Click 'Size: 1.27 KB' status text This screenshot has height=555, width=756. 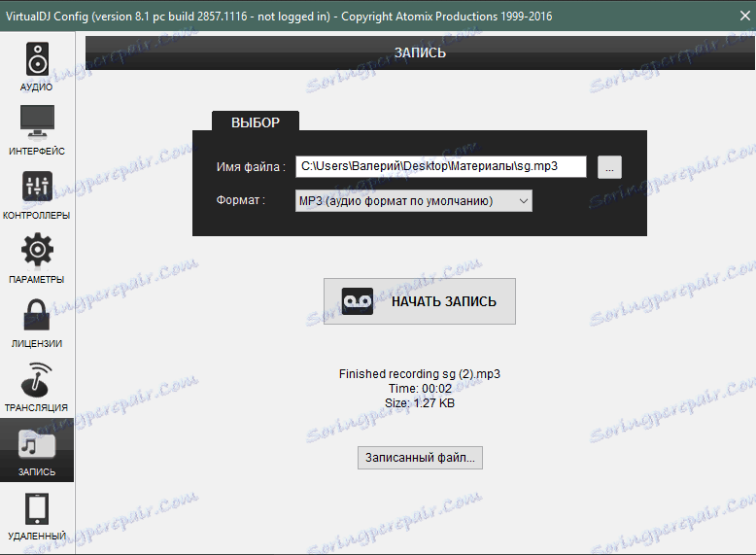(420, 403)
